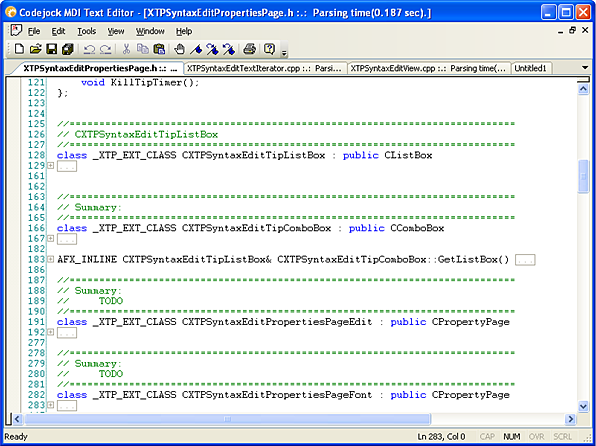Expand the collapsed block at line 192
Image resolution: width=596 pixels, height=446 pixels.
click(50, 332)
